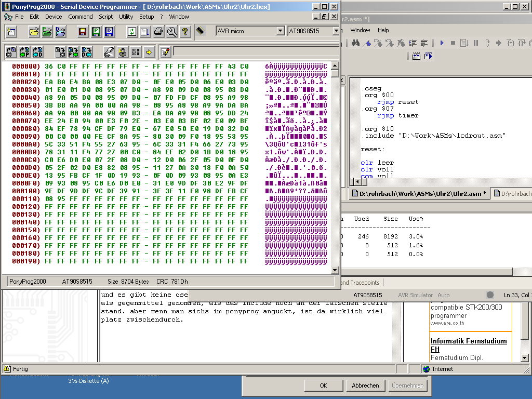
Task: Click the Internet zone indicator in status bar
Action: click(x=438, y=369)
